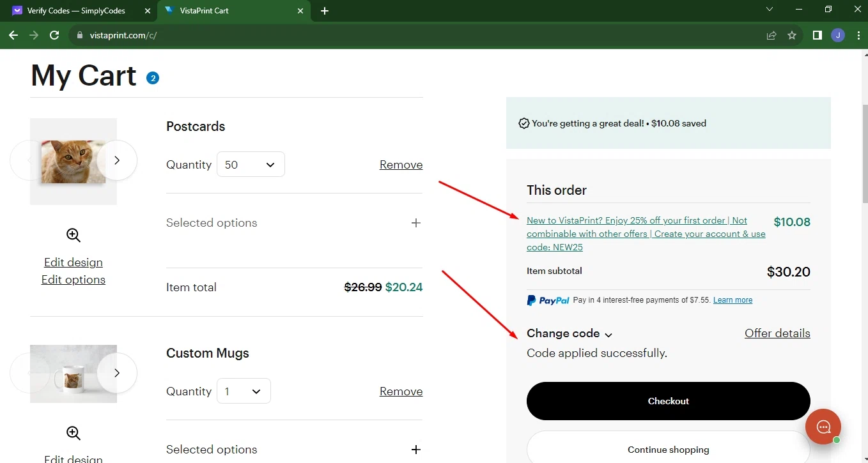Bookmark this page with star icon
The width and height of the screenshot is (868, 463).
(792, 35)
